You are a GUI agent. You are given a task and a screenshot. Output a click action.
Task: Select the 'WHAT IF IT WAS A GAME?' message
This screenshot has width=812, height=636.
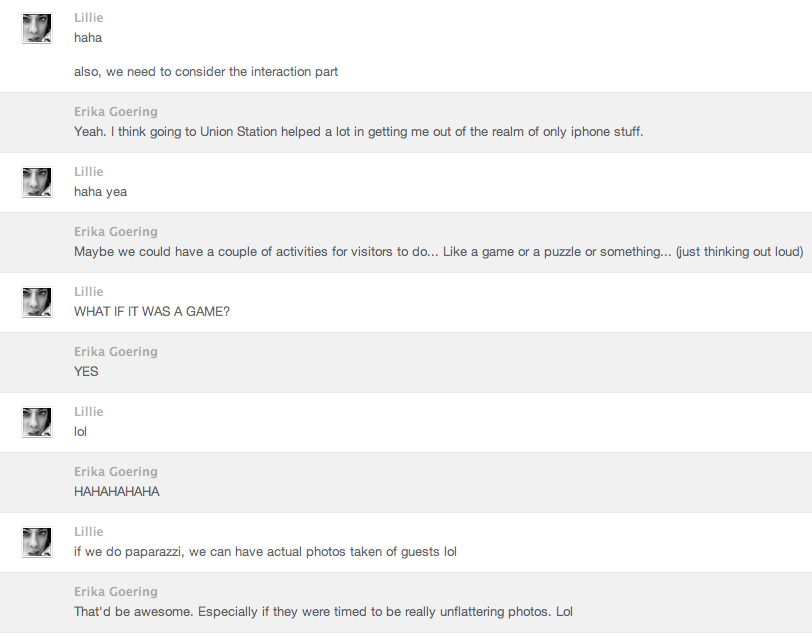152,312
